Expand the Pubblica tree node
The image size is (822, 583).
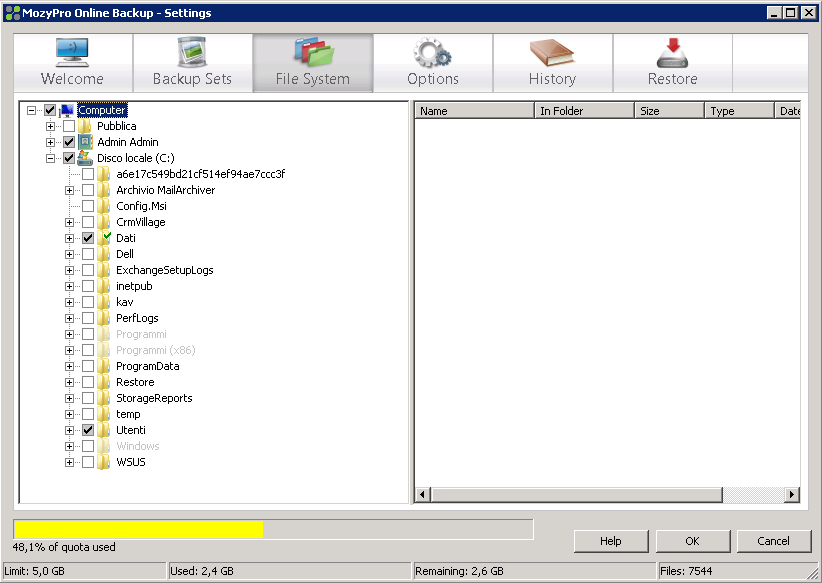point(50,126)
